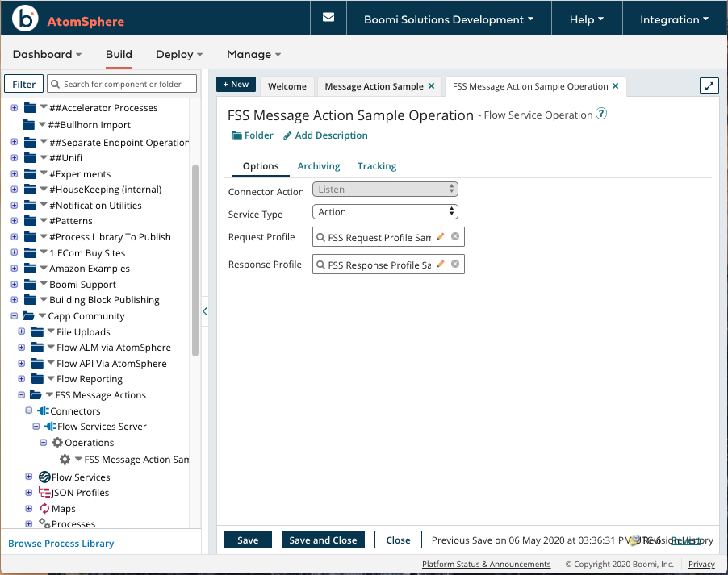Screen dimensions: 728x575
Task: Expand the Flow Services node
Action: pyautogui.click(x=29, y=477)
